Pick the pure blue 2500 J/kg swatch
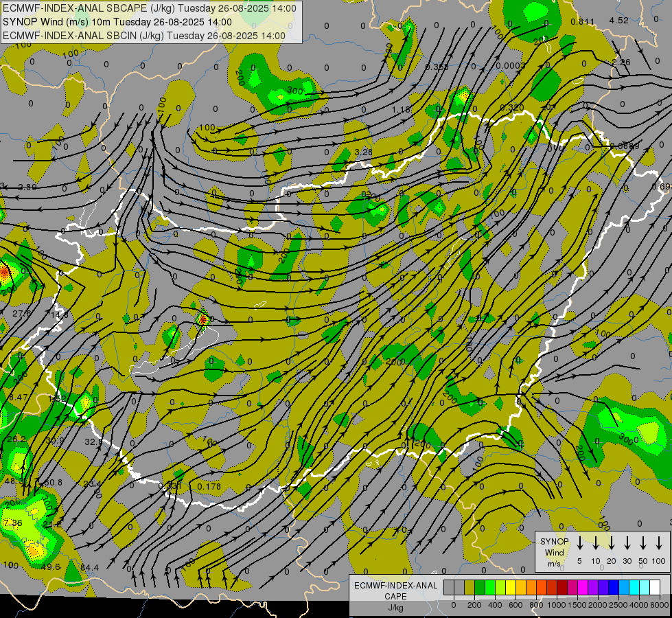Screen dimensions: 672x618 (614, 587)
